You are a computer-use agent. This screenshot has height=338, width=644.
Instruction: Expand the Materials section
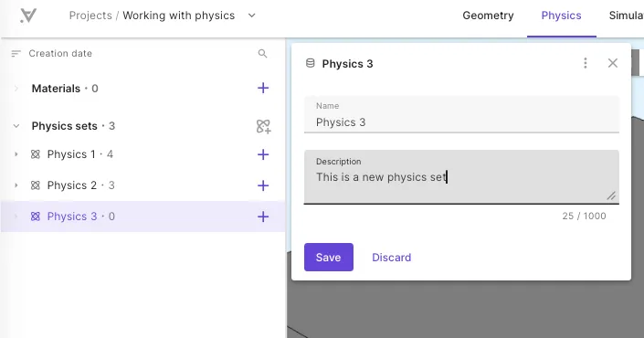pos(16,89)
